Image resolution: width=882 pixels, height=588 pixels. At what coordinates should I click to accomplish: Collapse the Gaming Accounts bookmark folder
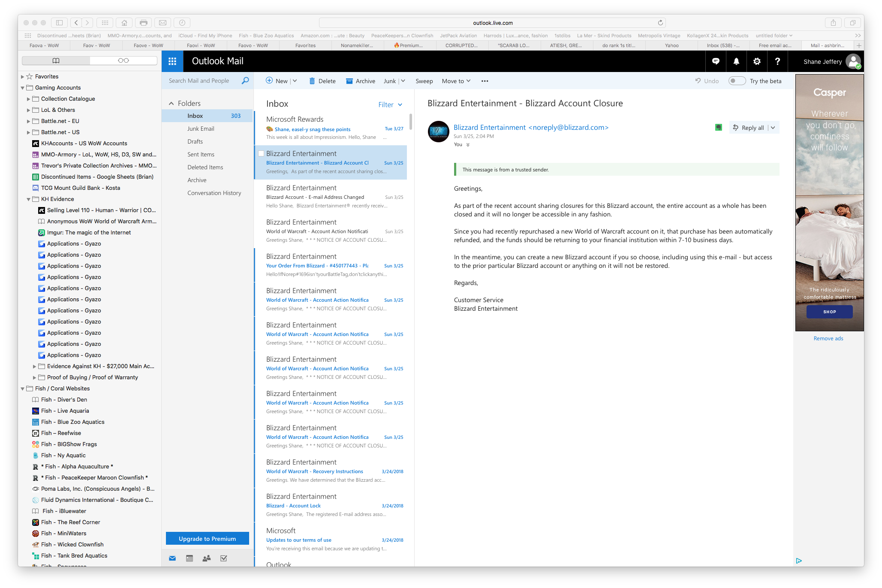(23, 88)
